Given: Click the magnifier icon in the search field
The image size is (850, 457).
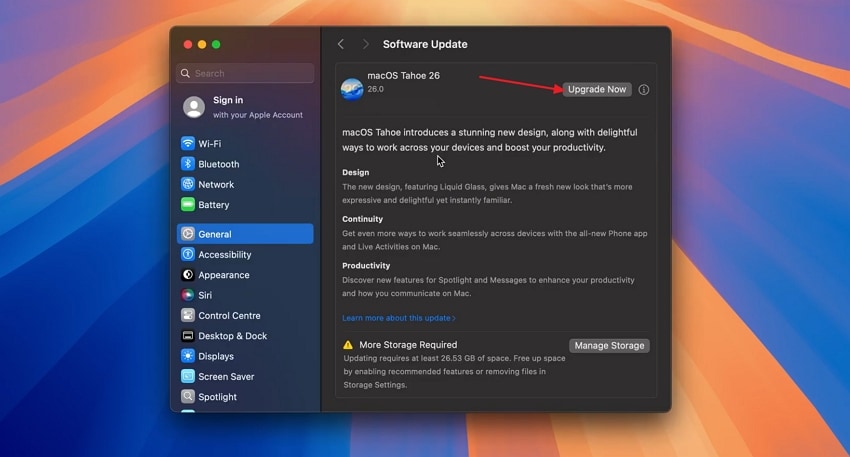Looking at the screenshot, I should [185, 73].
